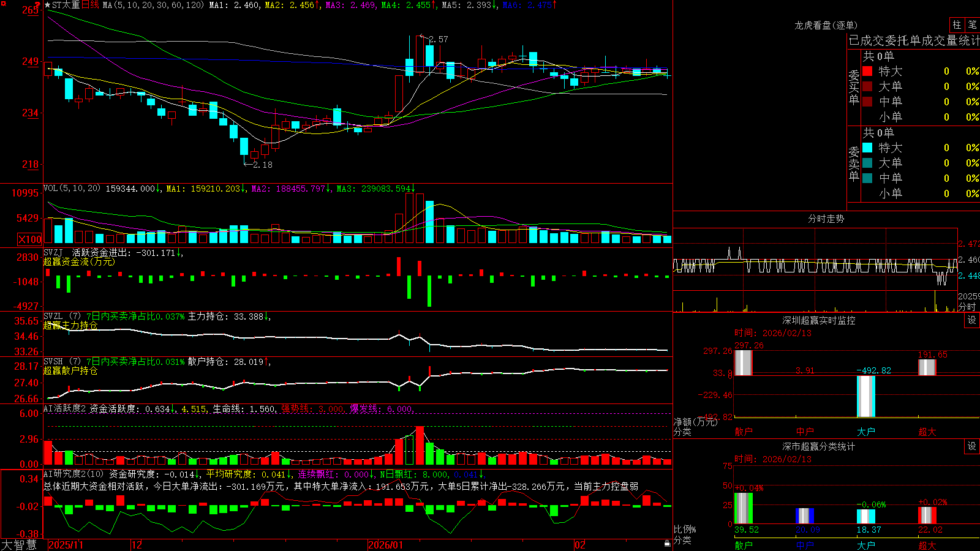
Task: Select the AI研究度2(10) indicator label
Action: click(x=73, y=474)
